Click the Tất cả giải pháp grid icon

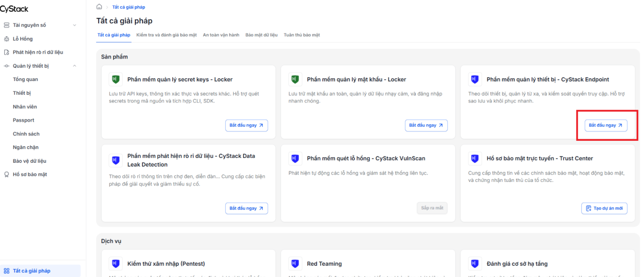click(6, 271)
